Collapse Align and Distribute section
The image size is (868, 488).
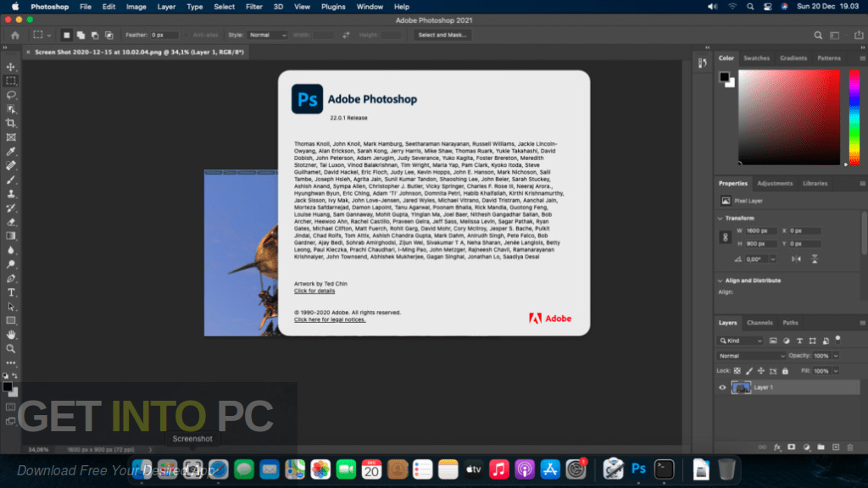click(x=721, y=280)
